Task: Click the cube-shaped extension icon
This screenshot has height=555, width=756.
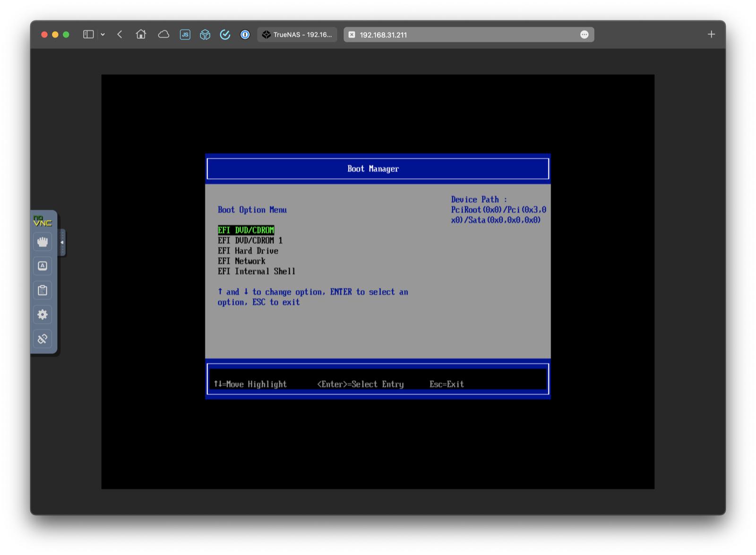Action: (x=205, y=34)
